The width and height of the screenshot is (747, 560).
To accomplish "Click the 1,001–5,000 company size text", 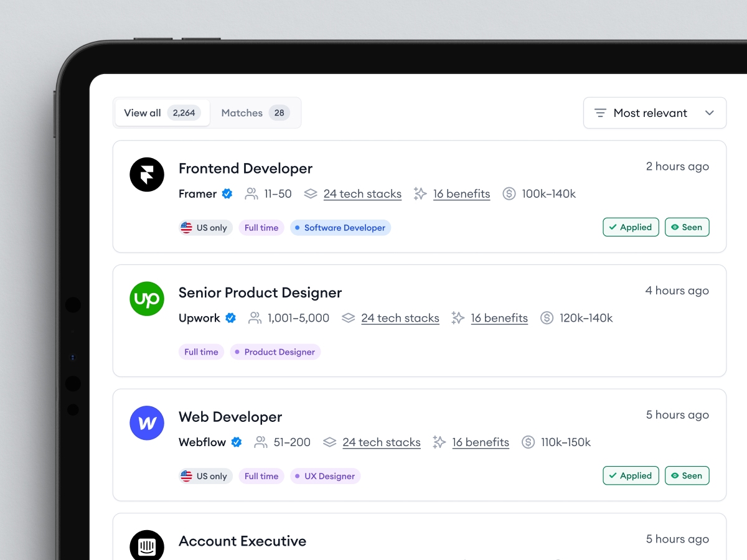I will click(299, 318).
